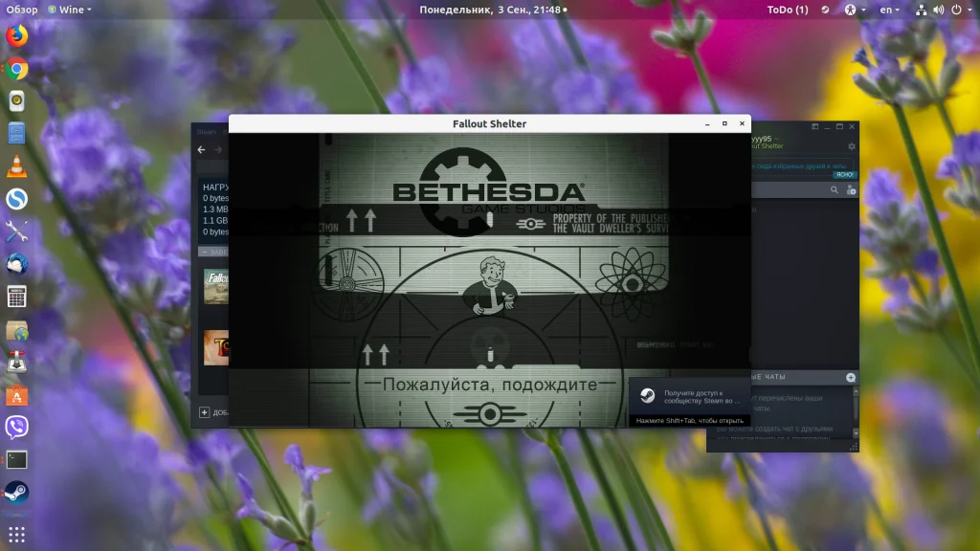Open Rhythmbox music player in dock
Image resolution: width=980 pixels, height=551 pixels.
click(x=17, y=101)
